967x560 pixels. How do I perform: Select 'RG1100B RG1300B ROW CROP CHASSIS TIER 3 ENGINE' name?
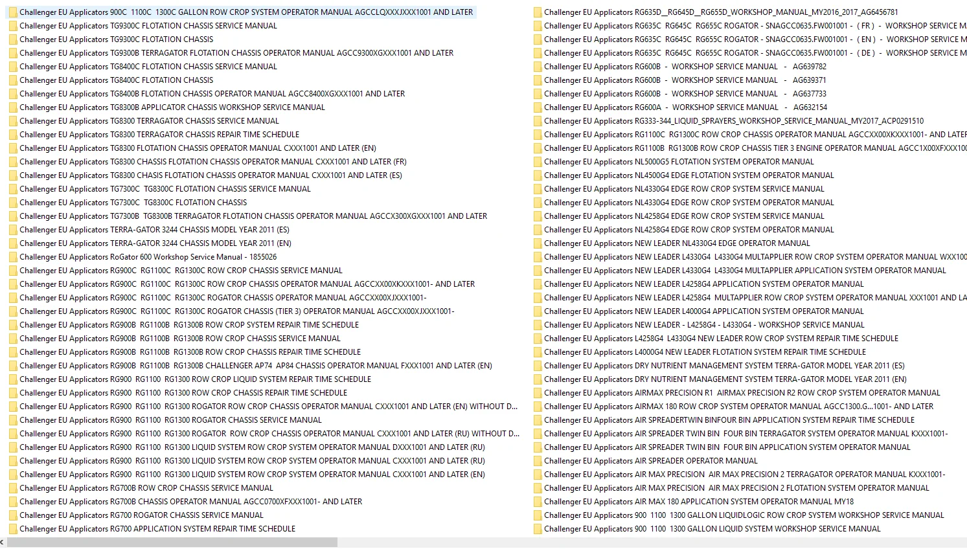pyautogui.click(x=755, y=148)
